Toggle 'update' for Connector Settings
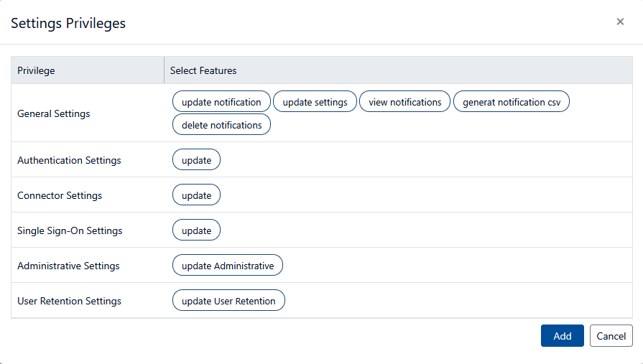Image resolution: width=643 pixels, height=364 pixels. pos(196,195)
